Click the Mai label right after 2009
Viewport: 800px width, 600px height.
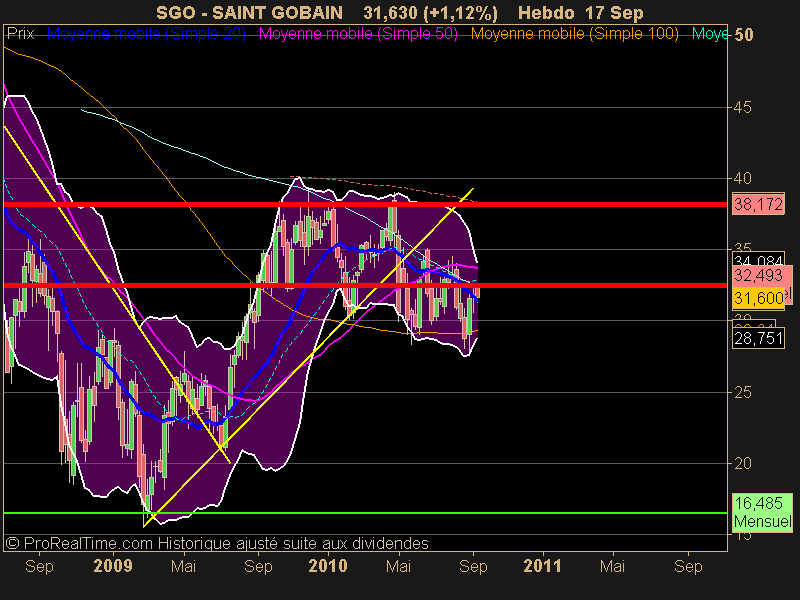coord(183,566)
